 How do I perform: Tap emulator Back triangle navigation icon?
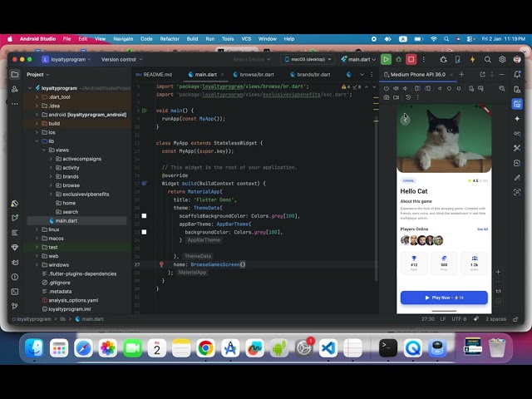(440, 89)
